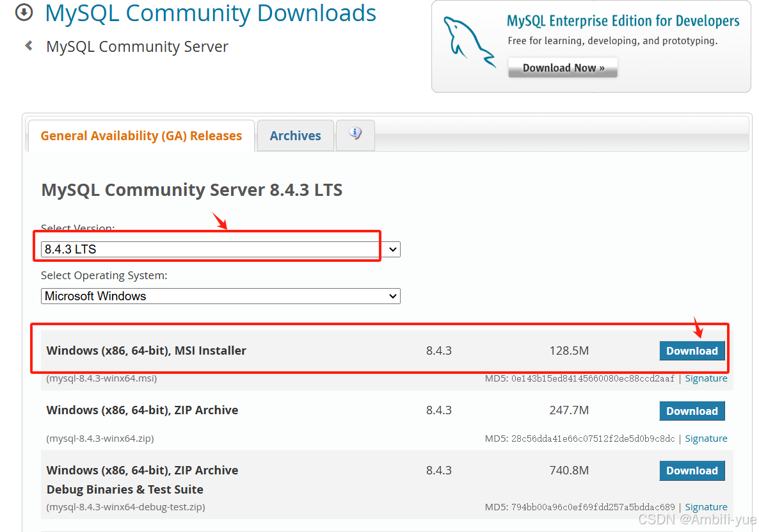This screenshot has width=759, height=532.
Task: Click the 740.8M size value
Action: point(569,471)
